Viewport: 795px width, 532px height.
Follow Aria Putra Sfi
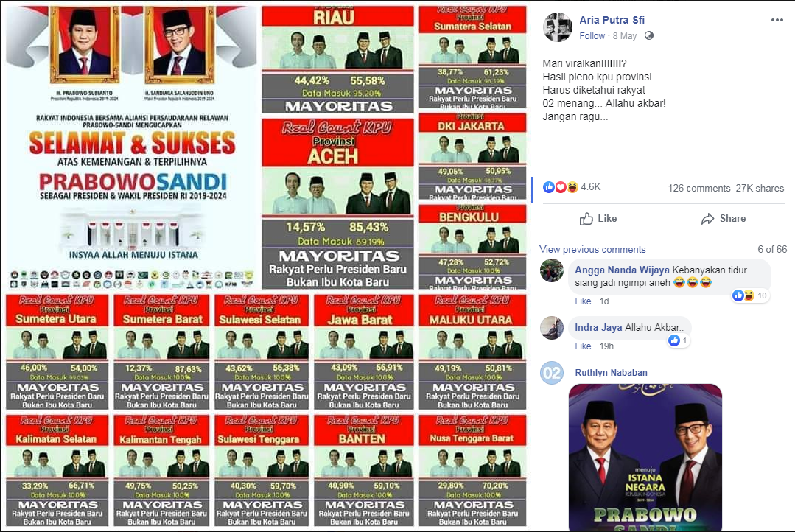pyautogui.click(x=592, y=36)
